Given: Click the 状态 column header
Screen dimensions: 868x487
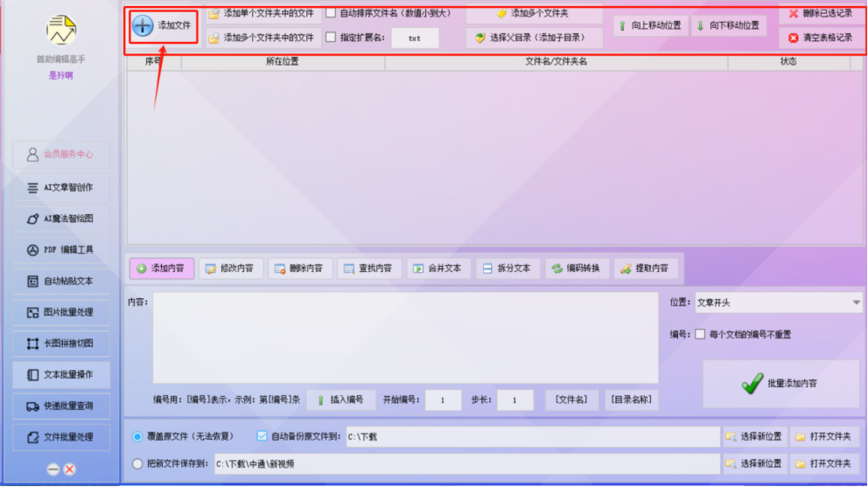Looking at the screenshot, I should [x=789, y=62].
